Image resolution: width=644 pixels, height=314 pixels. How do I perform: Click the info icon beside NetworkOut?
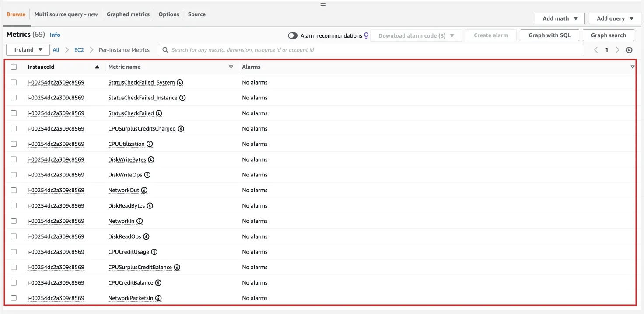[x=143, y=190]
